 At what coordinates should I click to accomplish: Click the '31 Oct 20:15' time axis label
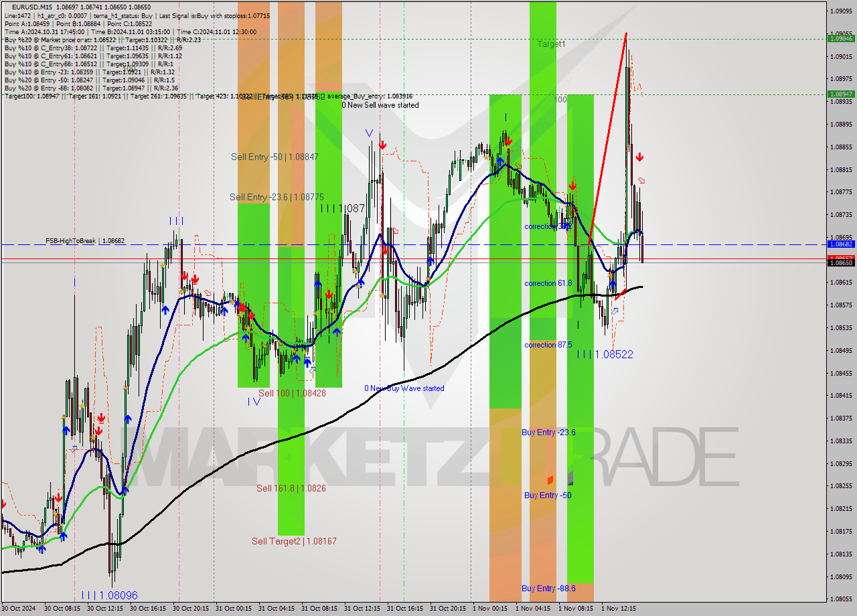point(448,609)
